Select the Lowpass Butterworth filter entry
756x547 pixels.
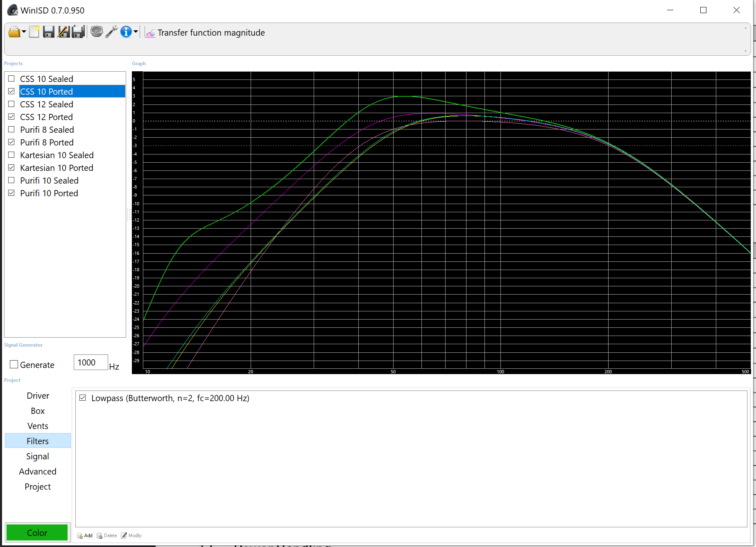coord(170,398)
